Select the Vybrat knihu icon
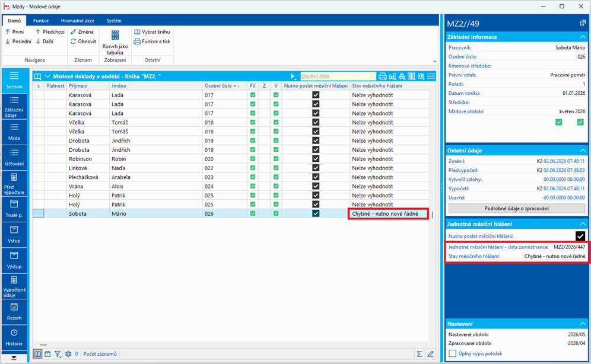Viewport: 591px width, 364px height. [137, 32]
